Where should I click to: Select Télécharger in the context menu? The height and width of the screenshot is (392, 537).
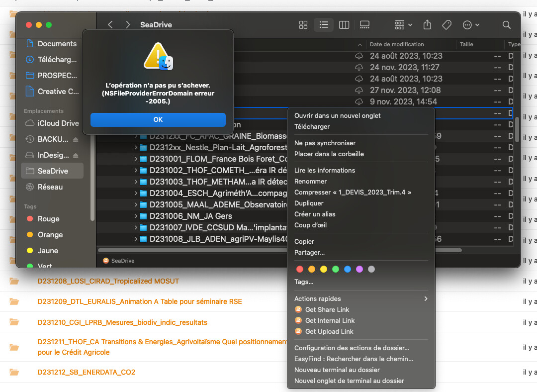(312, 126)
